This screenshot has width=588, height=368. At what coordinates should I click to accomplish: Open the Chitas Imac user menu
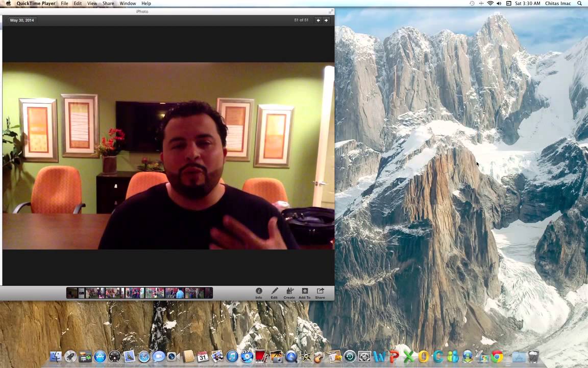tap(557, 4)
